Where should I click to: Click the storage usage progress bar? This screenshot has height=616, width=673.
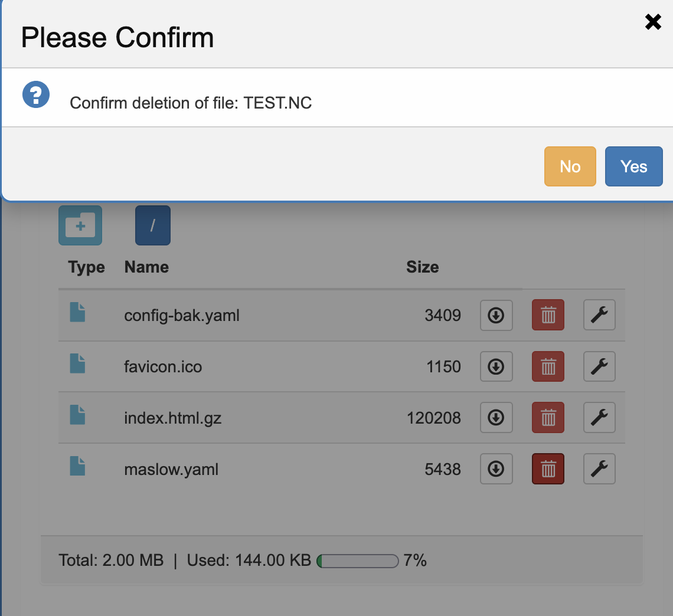[x=358, y=561]
